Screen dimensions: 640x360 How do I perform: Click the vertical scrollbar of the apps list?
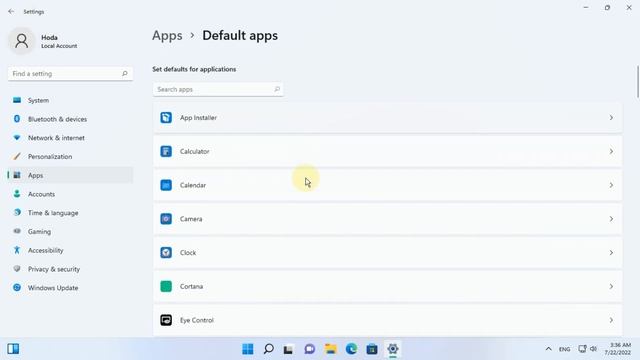click(638, 82)
